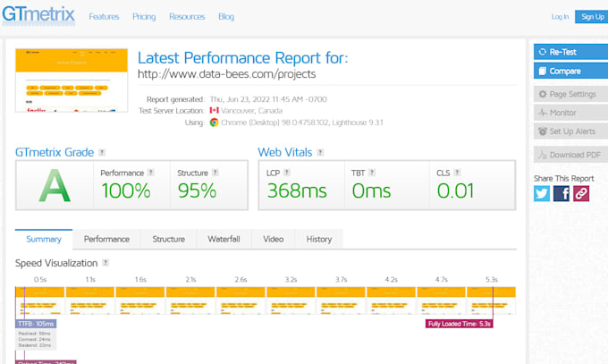Switch to the Video tab
Screen dimensions: 608x364
[x=274, y=239]
